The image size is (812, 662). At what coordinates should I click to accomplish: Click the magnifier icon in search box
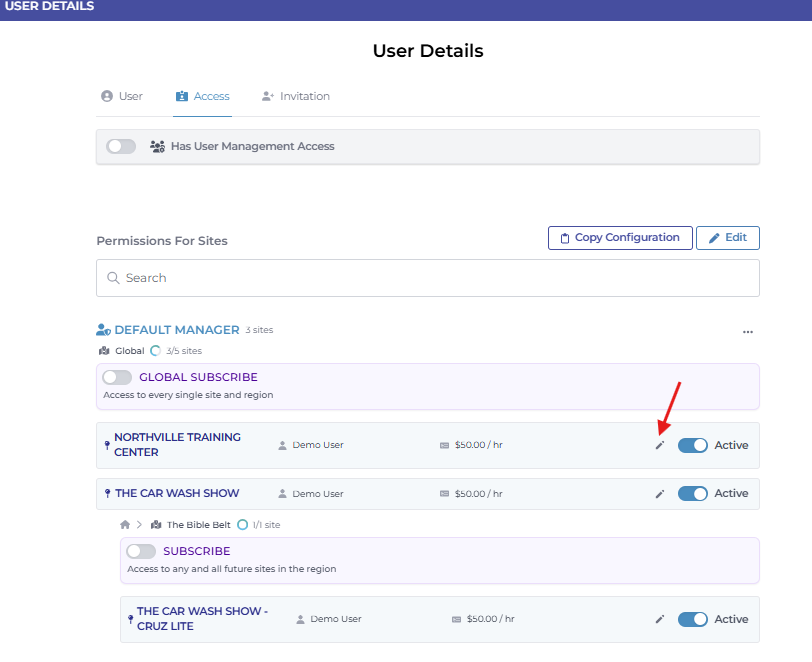[113, 278]
